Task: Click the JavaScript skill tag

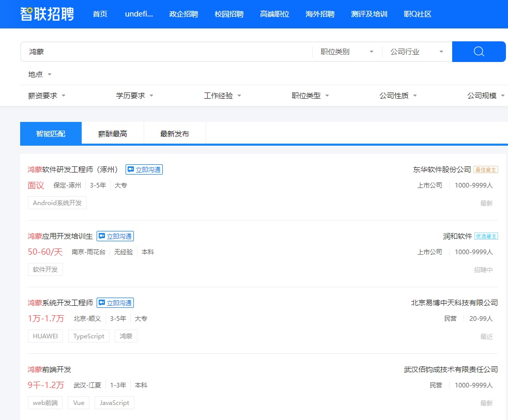Action: (x=114, y=403)
